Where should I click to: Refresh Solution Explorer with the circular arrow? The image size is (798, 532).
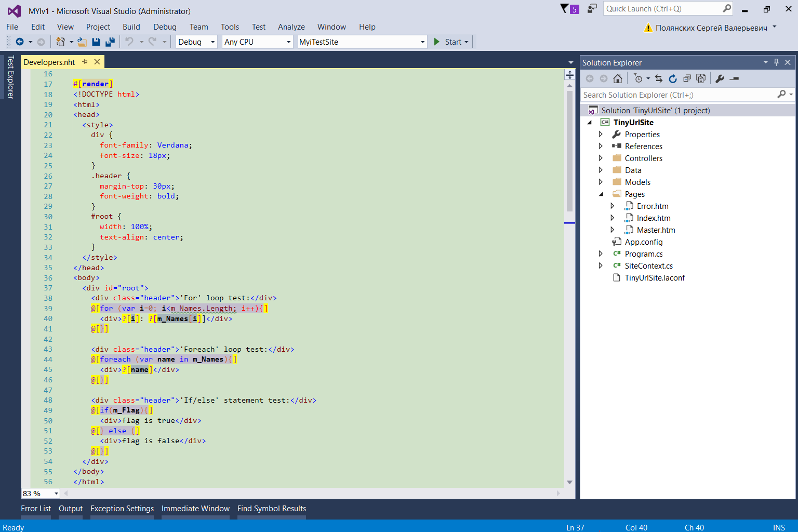[673, 78]
